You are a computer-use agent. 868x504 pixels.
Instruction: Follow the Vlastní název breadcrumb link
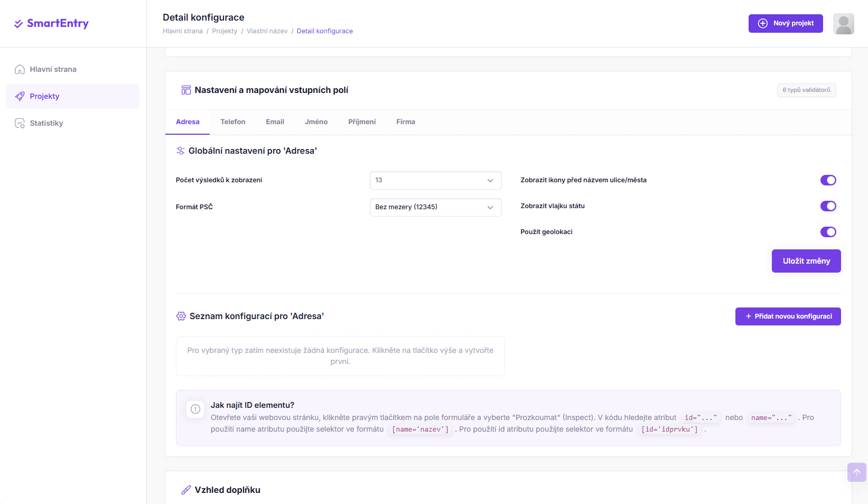click(x=267, y=31)
